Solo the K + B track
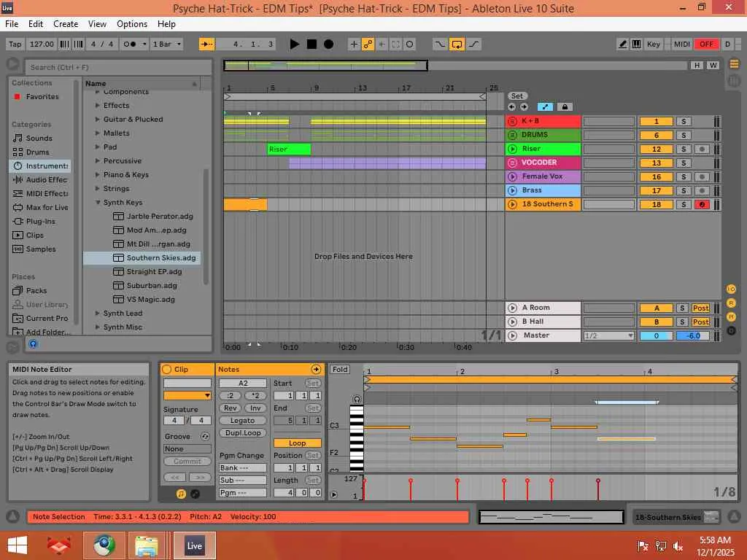 point(683,122)
